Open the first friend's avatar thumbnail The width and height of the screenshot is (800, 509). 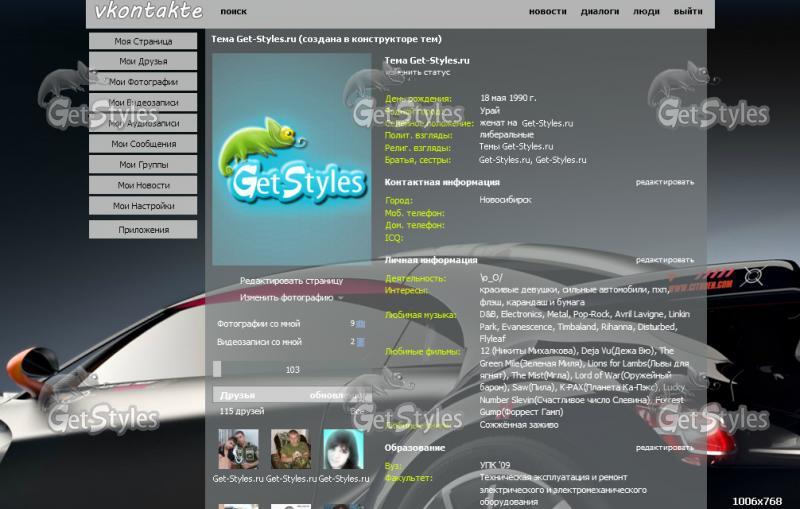[x=238, y=449]
